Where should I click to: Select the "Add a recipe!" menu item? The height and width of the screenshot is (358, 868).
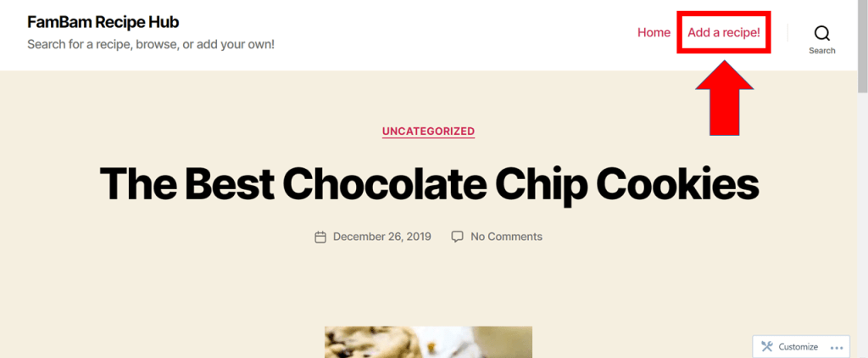coord(724,32)
